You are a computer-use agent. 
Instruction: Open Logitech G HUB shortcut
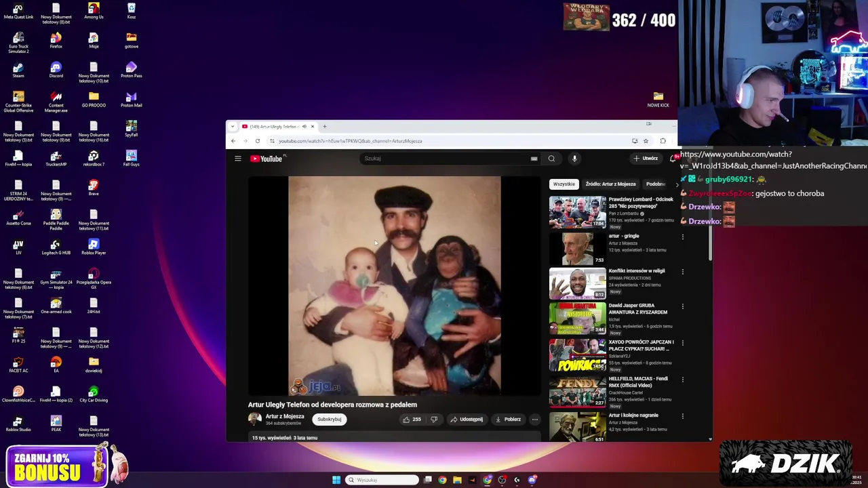[x=56, y=247]
